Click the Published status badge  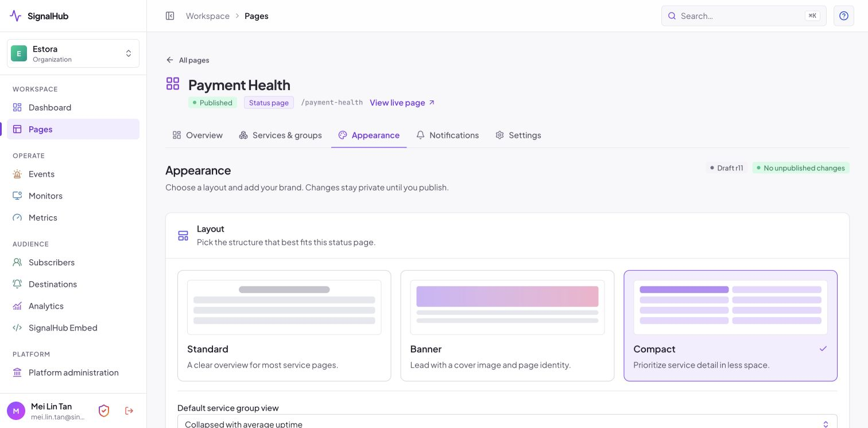[x=212, y=103]
